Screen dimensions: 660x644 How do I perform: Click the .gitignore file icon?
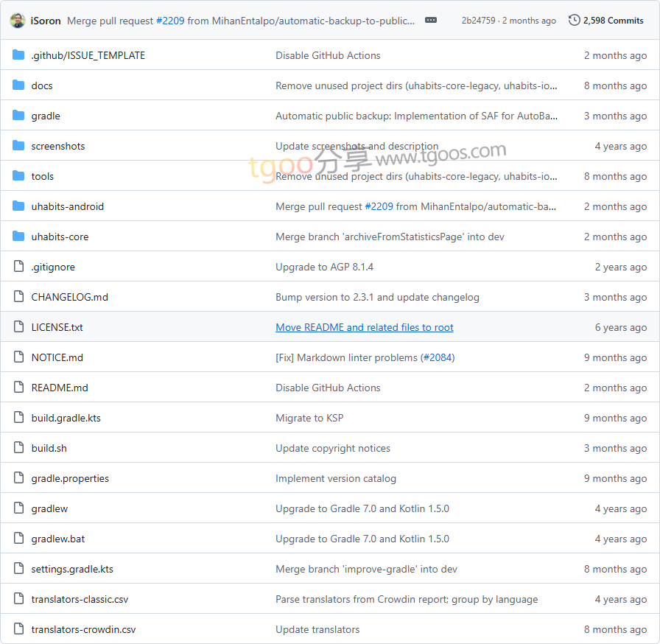coord(18,267)
